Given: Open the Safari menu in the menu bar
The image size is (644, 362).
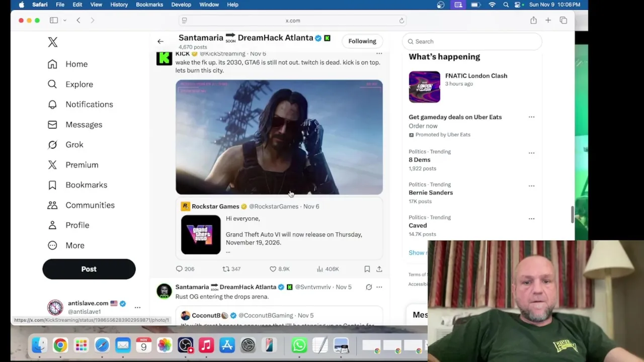Looking at the screenshot, I should click(x=40, y=5).
